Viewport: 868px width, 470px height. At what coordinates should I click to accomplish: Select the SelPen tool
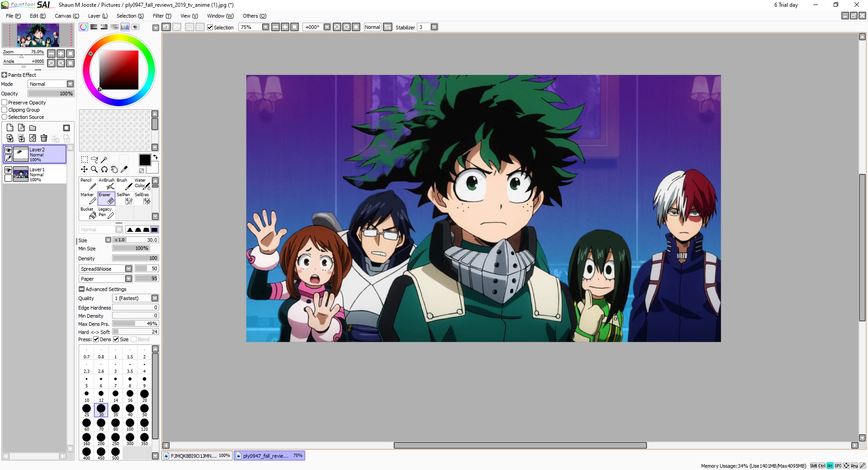pos(124,198)
